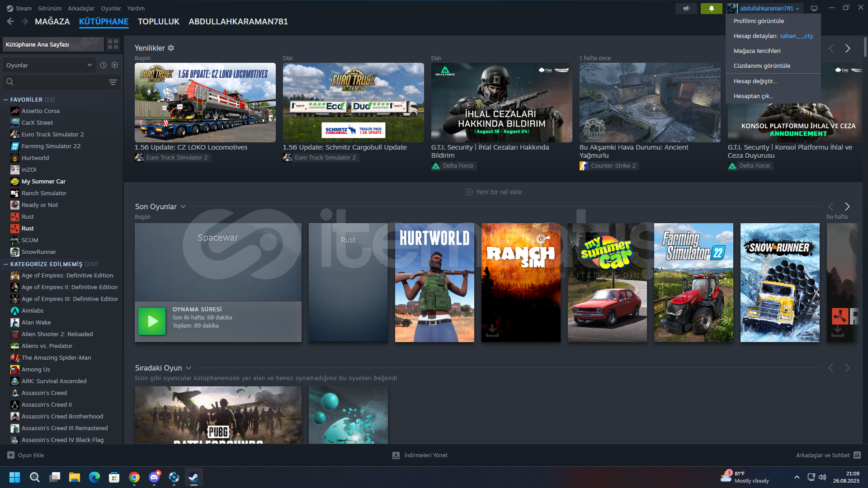Click the ready-to-play filter icon
Image resolution: width=868 pixels, height=488 pixels.
115,65
